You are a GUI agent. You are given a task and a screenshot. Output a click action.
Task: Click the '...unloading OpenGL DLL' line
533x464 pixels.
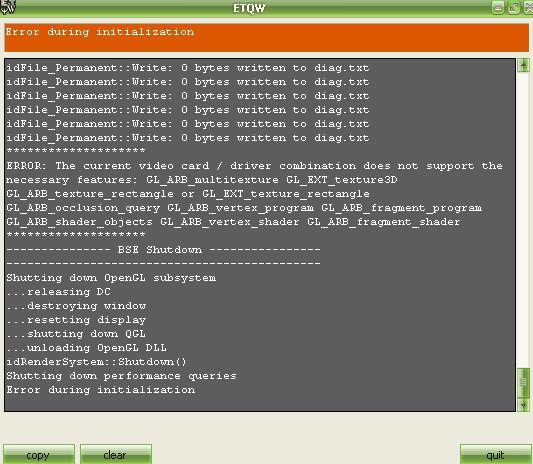pyautogui.click(x=86, y=348)
